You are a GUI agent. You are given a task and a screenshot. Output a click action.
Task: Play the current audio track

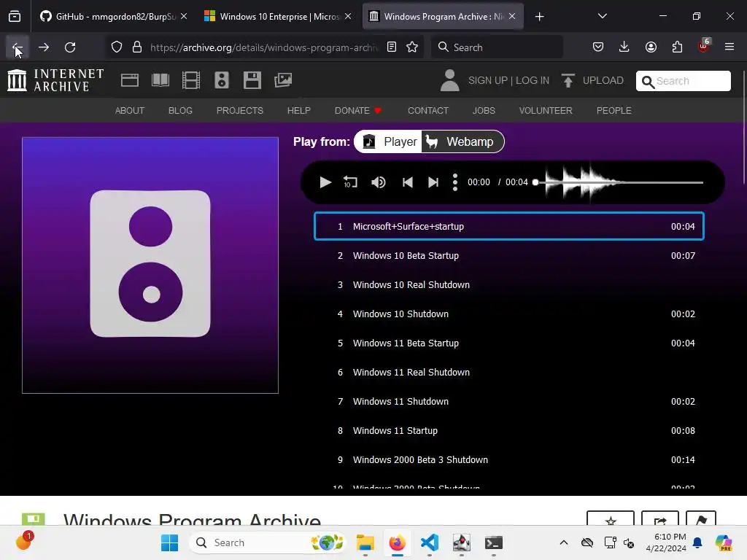click(x=325, y=182)
